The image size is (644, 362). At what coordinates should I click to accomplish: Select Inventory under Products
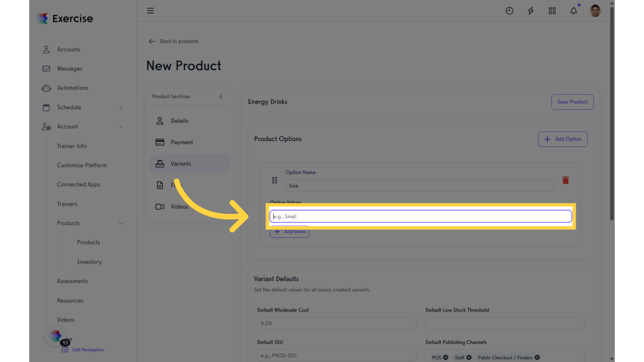89,262
